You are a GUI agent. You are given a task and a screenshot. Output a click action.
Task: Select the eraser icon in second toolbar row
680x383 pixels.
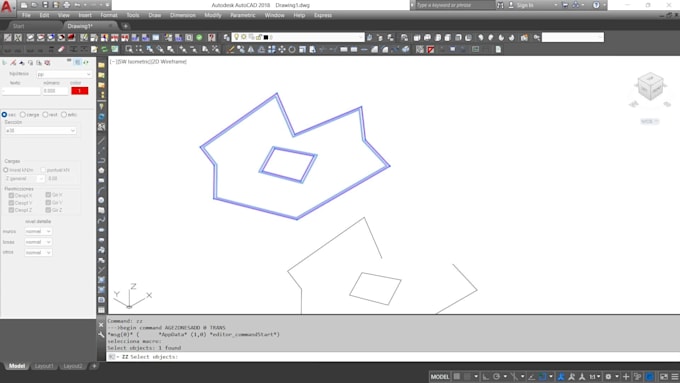[61, 49]
